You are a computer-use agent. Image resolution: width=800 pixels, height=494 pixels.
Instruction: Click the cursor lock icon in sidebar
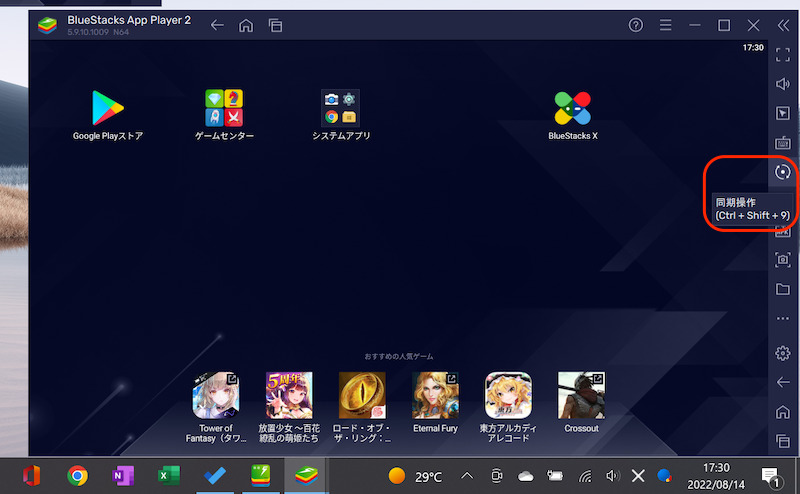(x=783, y=114)
